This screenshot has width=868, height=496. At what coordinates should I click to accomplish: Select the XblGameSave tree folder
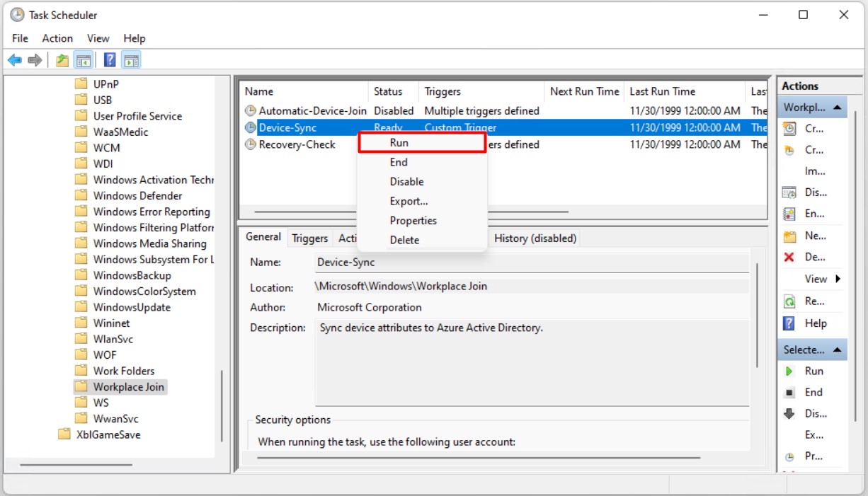[108, 434]
